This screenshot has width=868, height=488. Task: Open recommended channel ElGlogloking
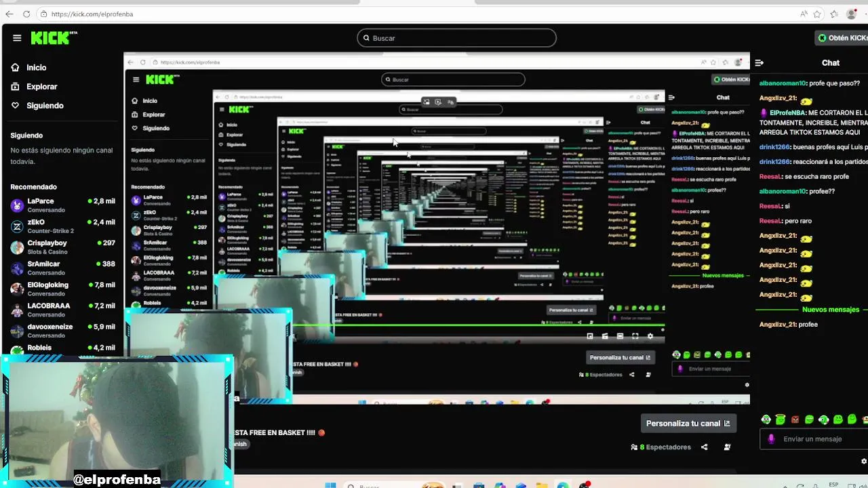(62, 289)
